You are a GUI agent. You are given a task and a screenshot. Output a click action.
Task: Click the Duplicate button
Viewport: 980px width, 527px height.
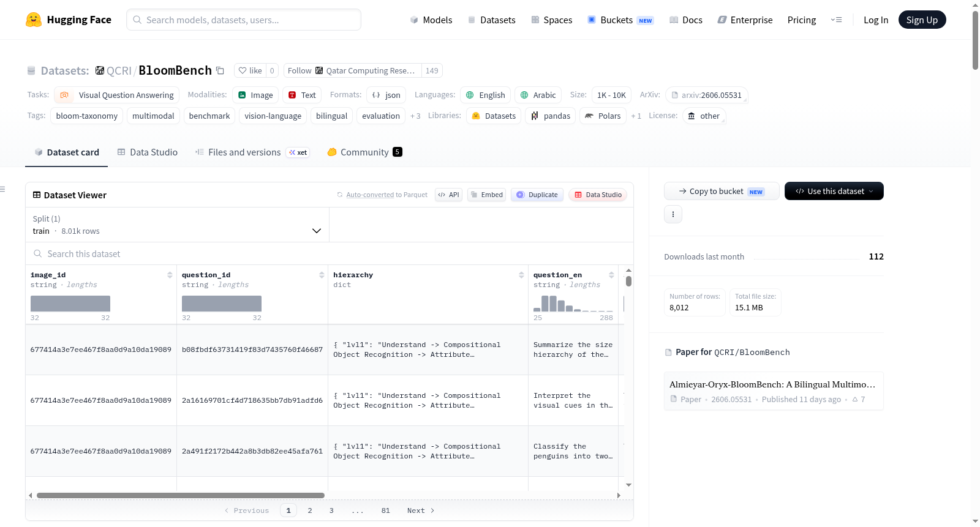pos(537,195)
